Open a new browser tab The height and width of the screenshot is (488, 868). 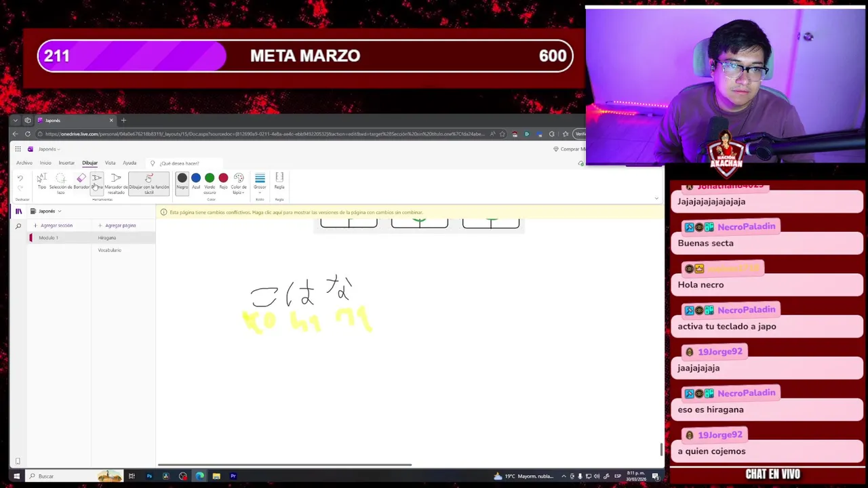coord(123,121)
